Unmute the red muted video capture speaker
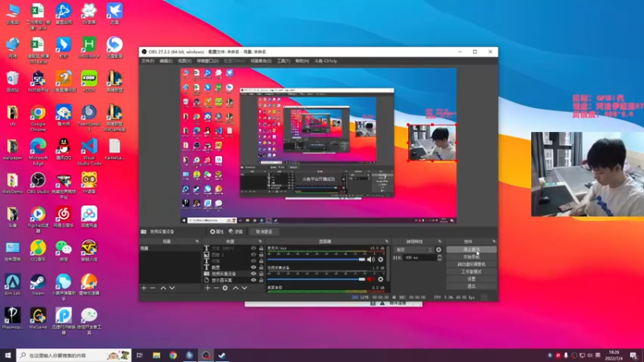 (371, 279)
